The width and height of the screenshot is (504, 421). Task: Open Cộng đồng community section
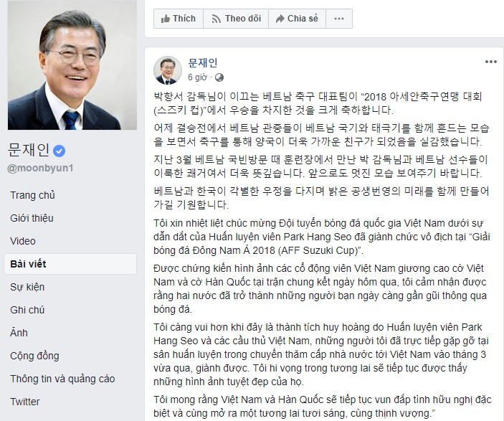(34, 356)
